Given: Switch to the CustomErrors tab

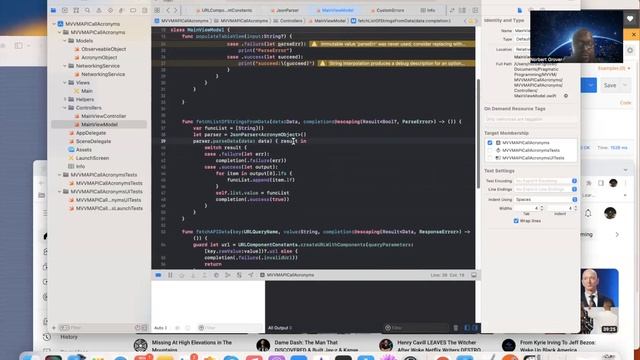Looking at the screenshot, I should tap(388, 10).
